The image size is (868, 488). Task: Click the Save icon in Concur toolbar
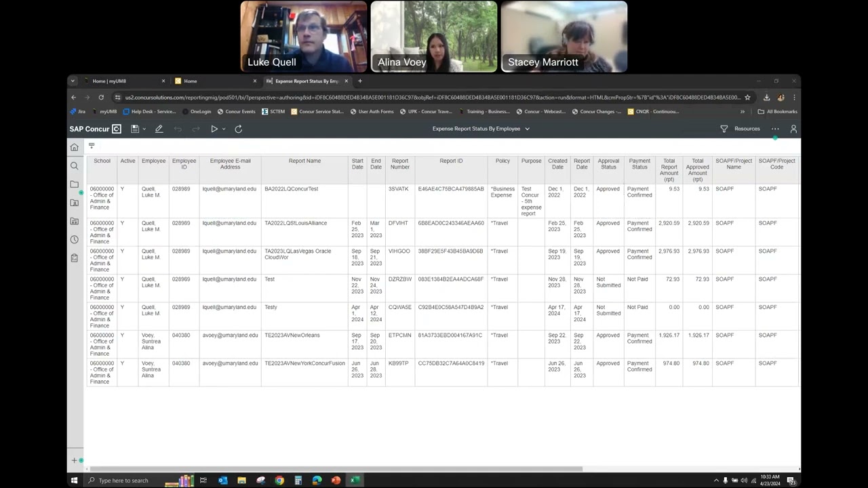[x=135, y=129]
